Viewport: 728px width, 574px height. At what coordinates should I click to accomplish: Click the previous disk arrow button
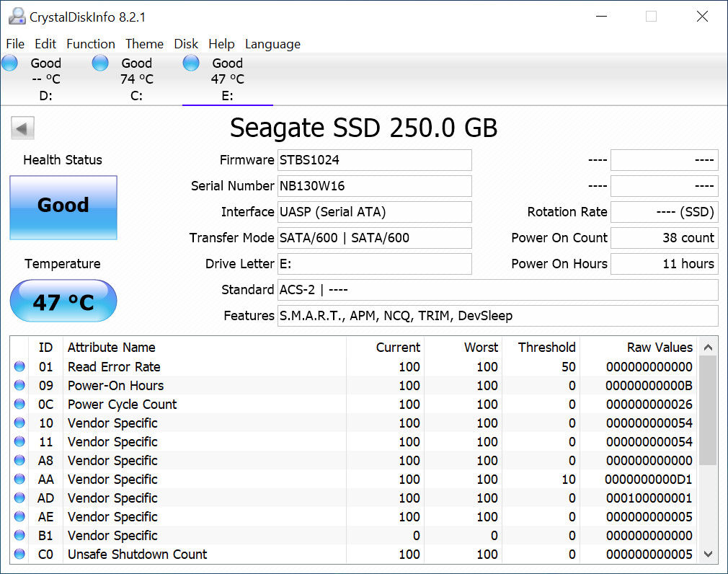click(23, 128)
